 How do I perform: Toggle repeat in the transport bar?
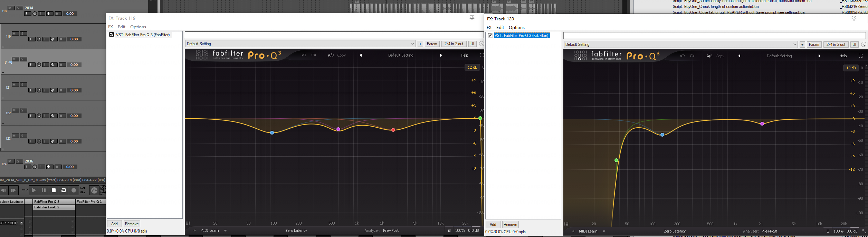[x=64, y=190]
